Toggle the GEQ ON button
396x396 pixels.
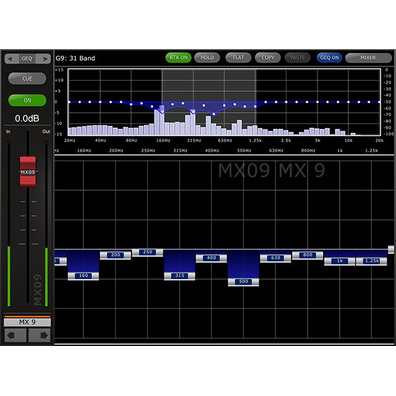pyautogui.click(x=329, y=58)
